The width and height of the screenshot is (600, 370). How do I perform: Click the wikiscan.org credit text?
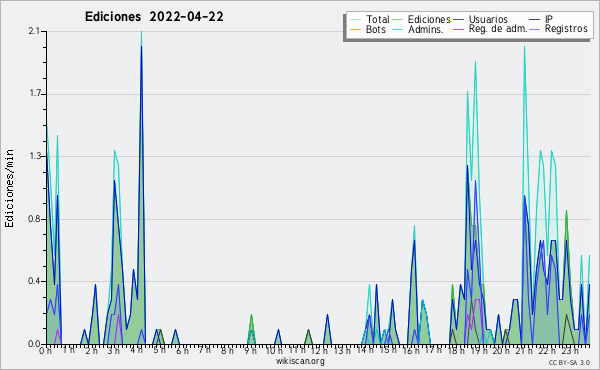300,361
